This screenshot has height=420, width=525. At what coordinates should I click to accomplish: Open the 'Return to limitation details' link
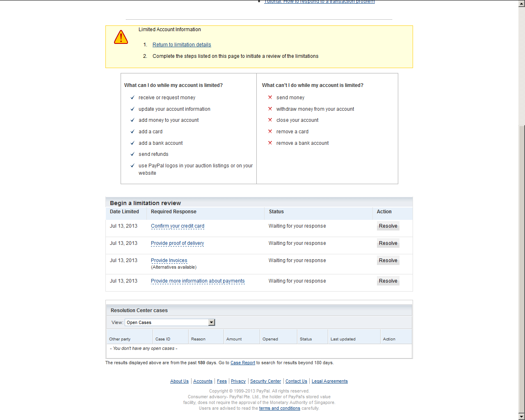coord(182,45)
